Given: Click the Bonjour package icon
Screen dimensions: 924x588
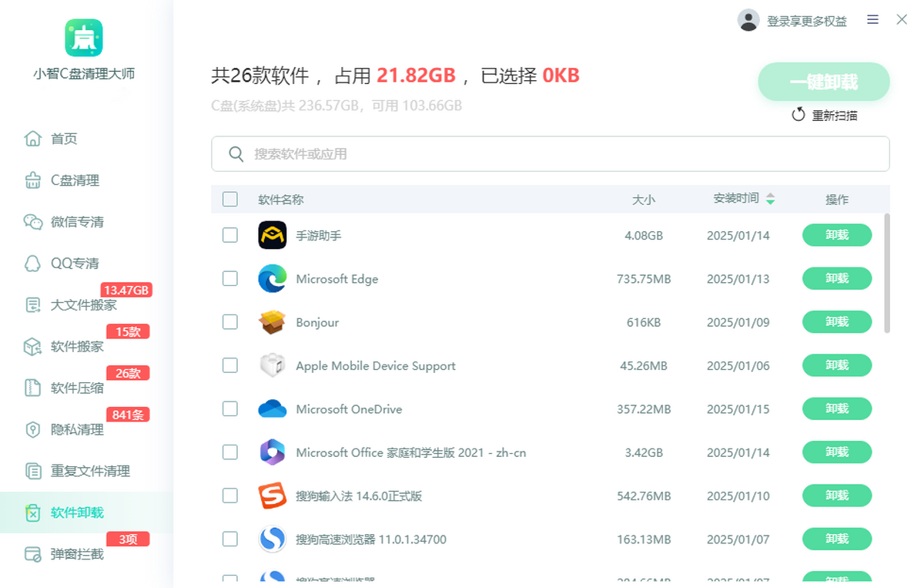Looking at the screenshot, I should [273, 322].
